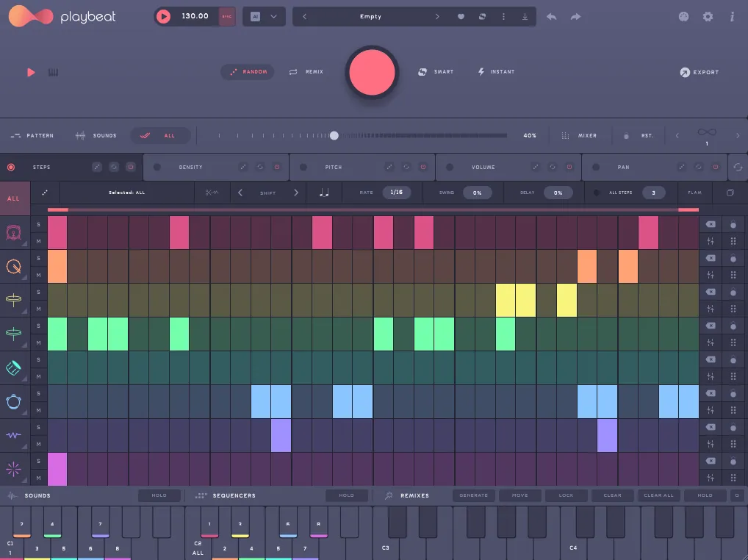The width and height of the screenshot is (748, 560).
Task: Open the Export arrow icon
Action: point(685,73)
